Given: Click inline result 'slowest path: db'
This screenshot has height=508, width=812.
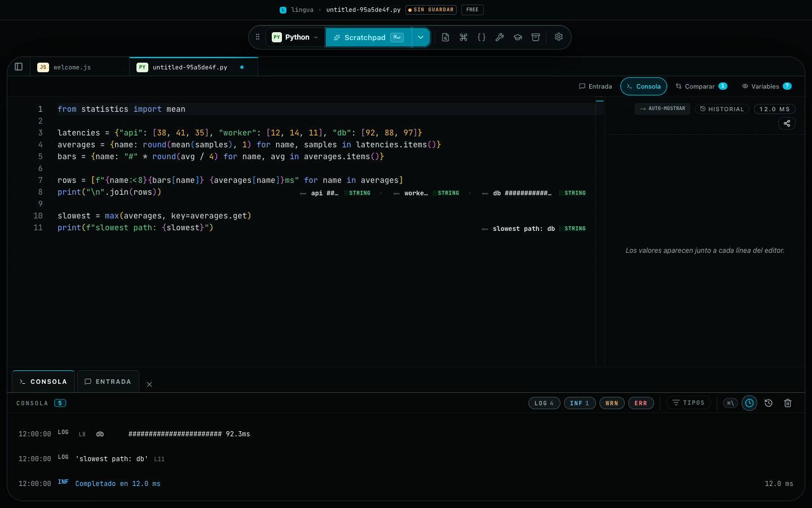Looking at the screenshot, I should click(524, 229).
